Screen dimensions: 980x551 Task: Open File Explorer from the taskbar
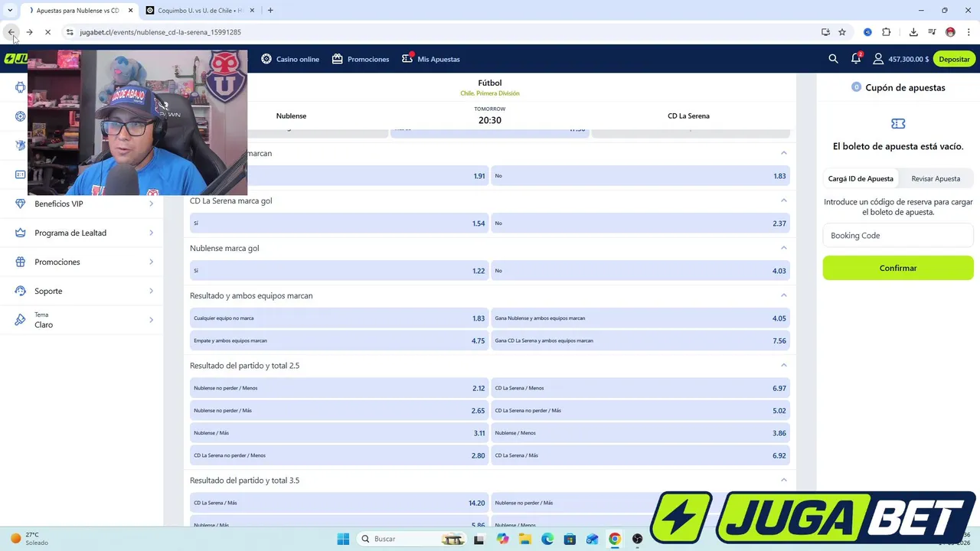[x=525, y=539]
